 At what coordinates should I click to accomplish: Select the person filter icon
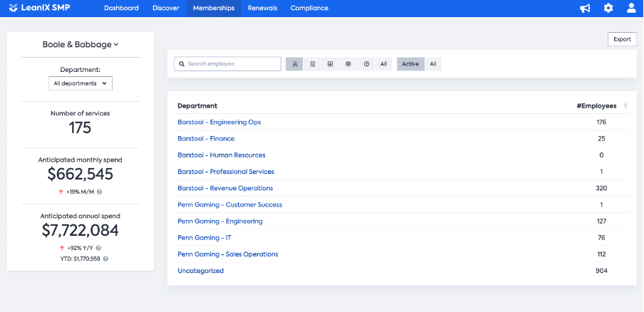(294, 64)
